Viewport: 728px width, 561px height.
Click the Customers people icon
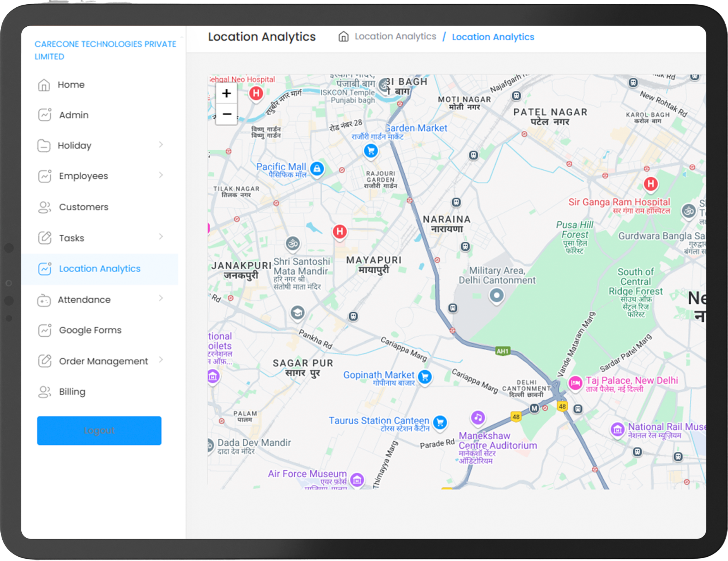[x=45, y=207]
